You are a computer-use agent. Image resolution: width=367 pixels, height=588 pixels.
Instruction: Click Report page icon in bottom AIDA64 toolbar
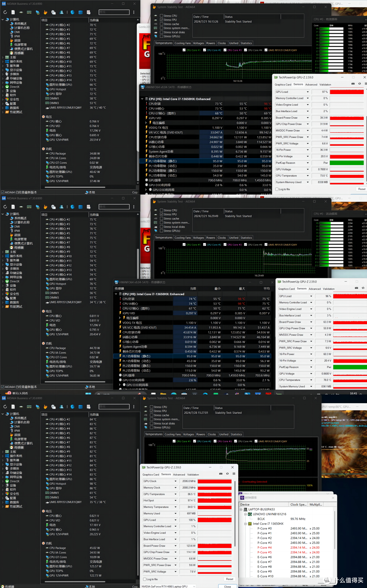click(12, 407)
